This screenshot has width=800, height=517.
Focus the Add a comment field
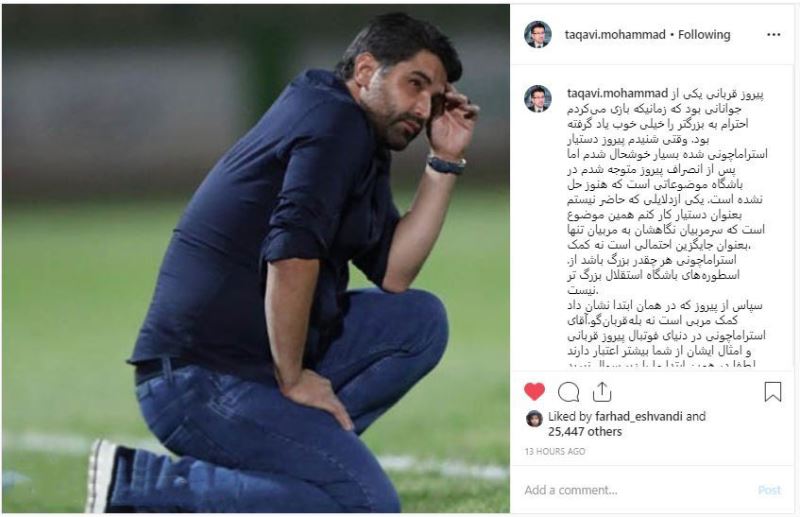(638, 490)
